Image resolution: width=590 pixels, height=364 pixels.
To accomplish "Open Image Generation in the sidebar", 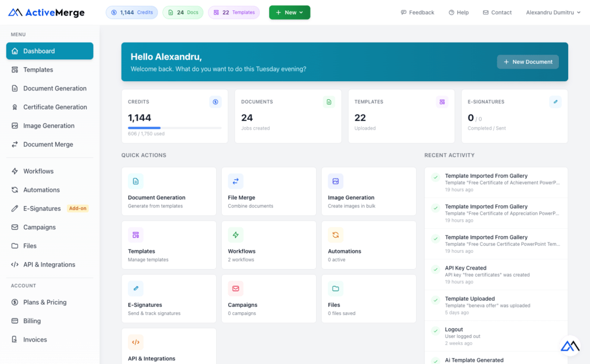I will click(50, 126).
